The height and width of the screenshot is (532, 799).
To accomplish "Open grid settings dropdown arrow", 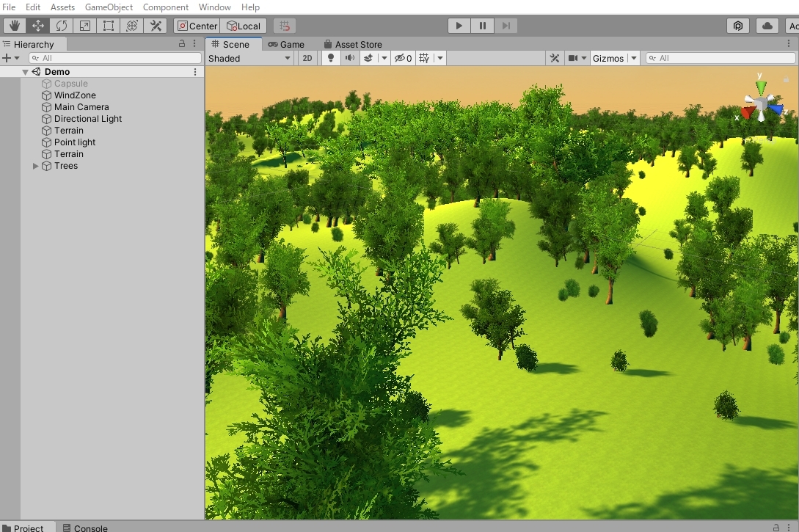I will coord(440,58).
